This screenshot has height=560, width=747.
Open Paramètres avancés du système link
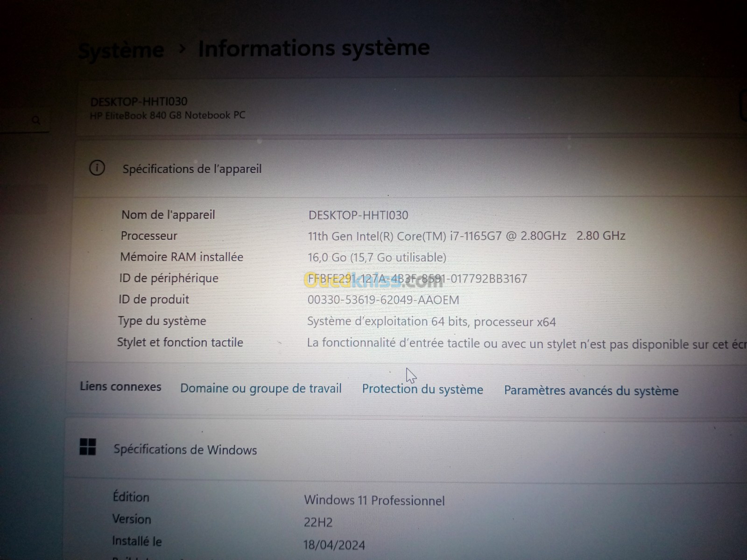click(x=591, y=391)
